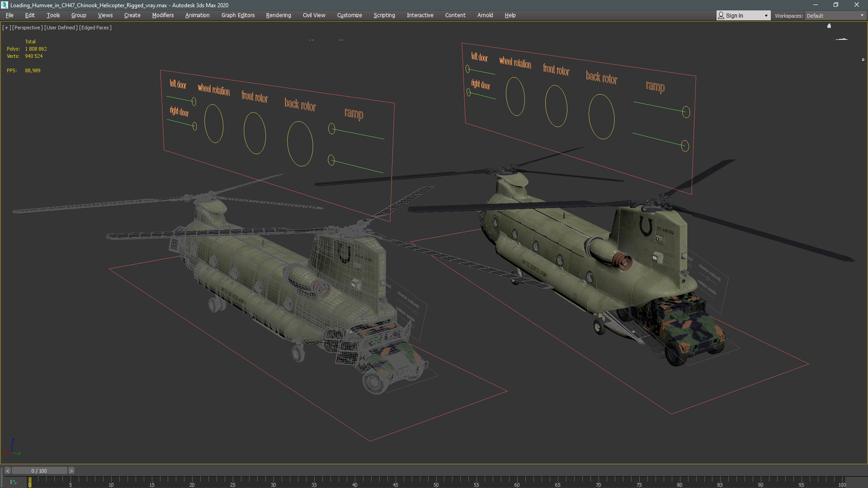
Task: Click the 0 / 100 time slider
Action: [39, 471]
